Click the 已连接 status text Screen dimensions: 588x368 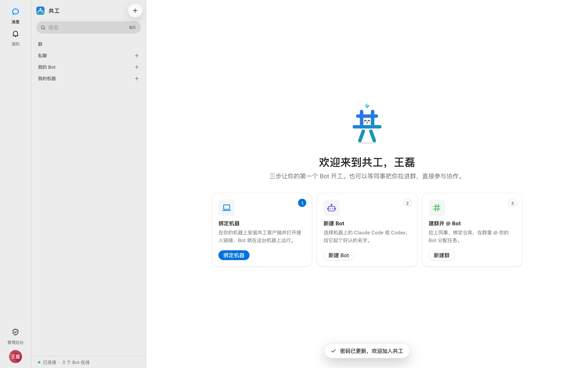point(50,362)
